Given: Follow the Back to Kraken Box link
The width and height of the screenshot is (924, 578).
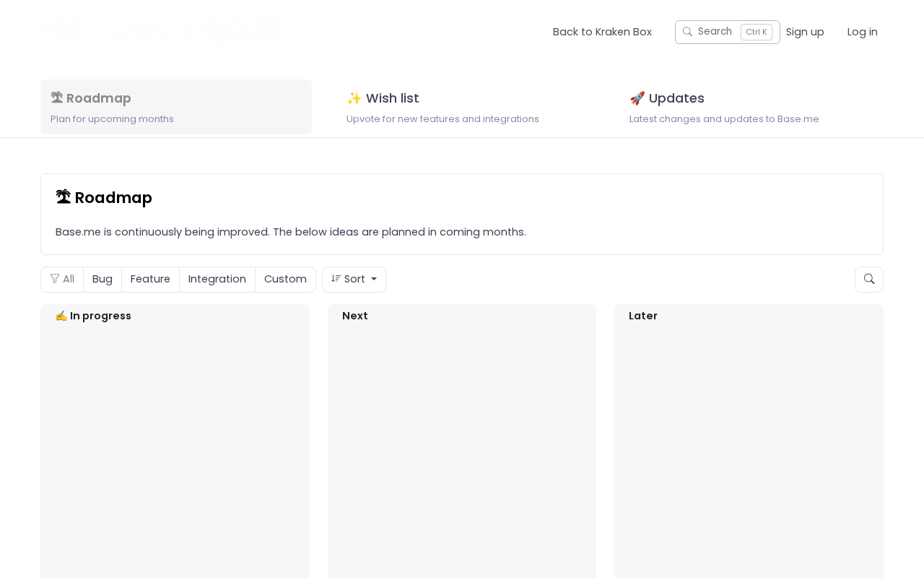Looking at the screenshot, I should tap(602, 32).
